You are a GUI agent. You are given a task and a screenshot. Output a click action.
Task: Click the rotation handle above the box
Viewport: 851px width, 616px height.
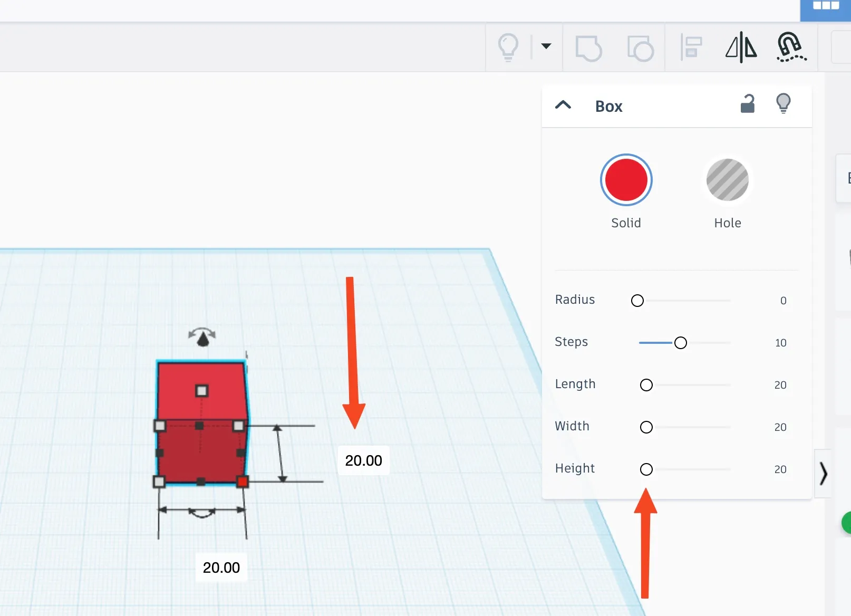tap(202, 336)
